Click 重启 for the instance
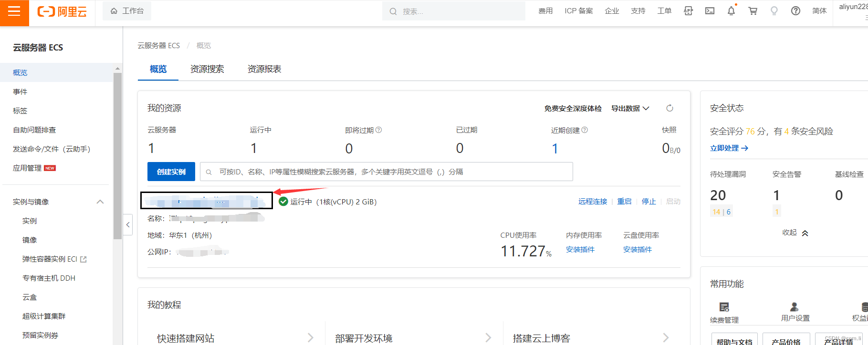Viewport: 868px width, 345px height. [624, 202]
